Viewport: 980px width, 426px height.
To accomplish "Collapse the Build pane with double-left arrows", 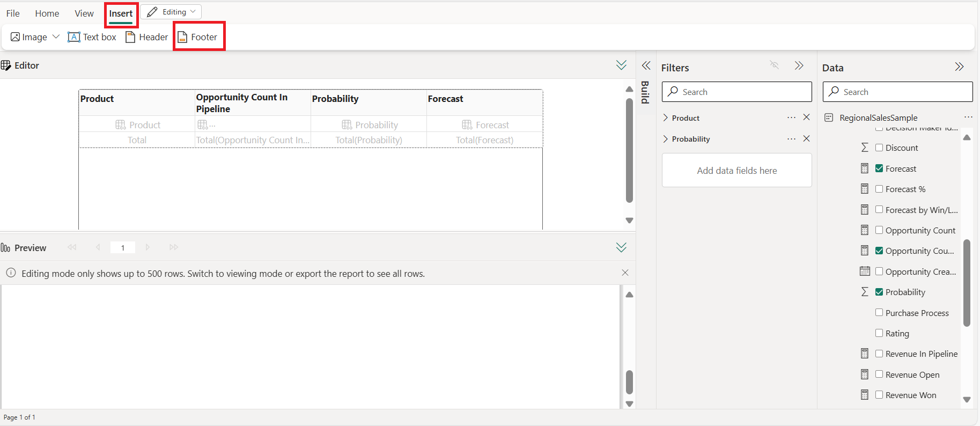I will click(x=646, y=66).
